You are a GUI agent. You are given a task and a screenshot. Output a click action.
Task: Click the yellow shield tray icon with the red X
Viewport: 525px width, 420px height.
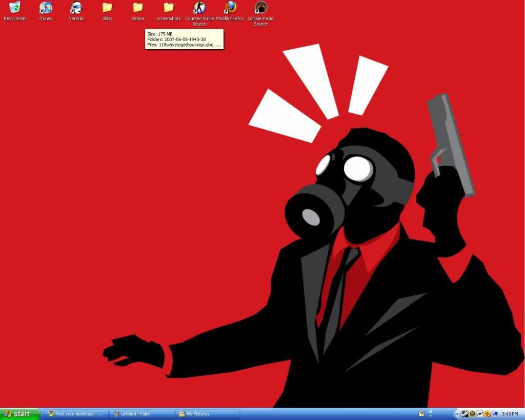487,414
